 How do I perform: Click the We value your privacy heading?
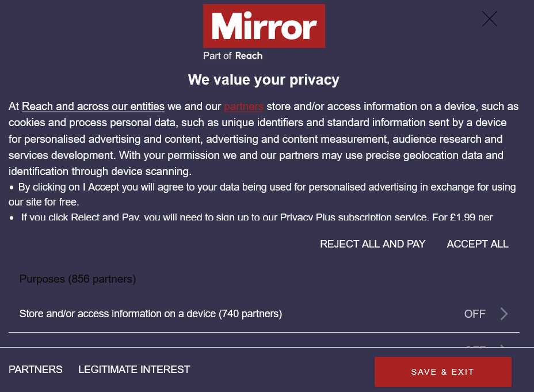pos(264,79)
